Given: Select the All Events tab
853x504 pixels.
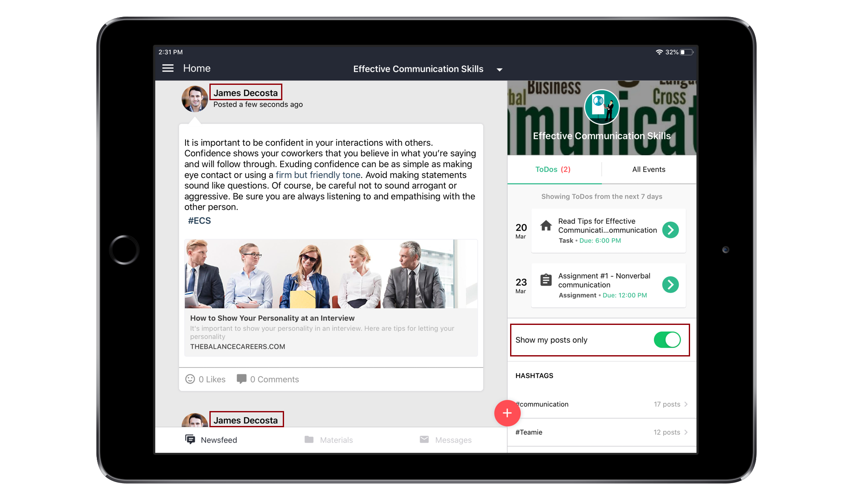Looking at the screenshot, I should click(x=649, y=170).
